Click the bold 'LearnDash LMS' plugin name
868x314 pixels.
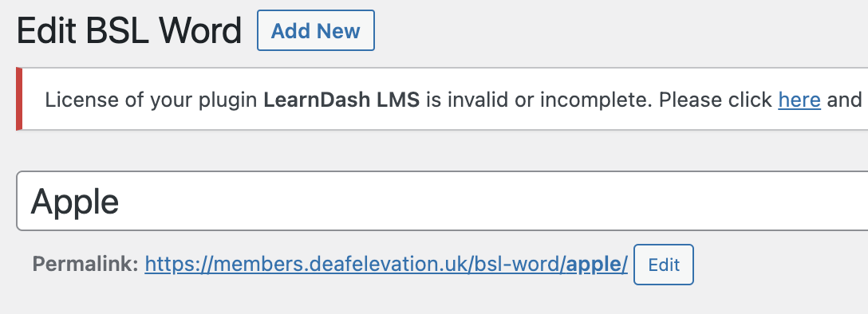(341, 100)
